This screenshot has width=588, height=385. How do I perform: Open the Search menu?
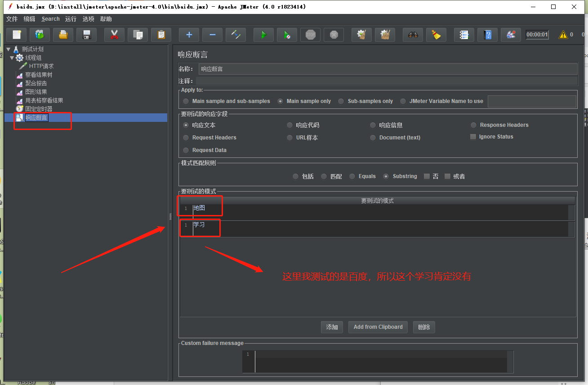50,19
